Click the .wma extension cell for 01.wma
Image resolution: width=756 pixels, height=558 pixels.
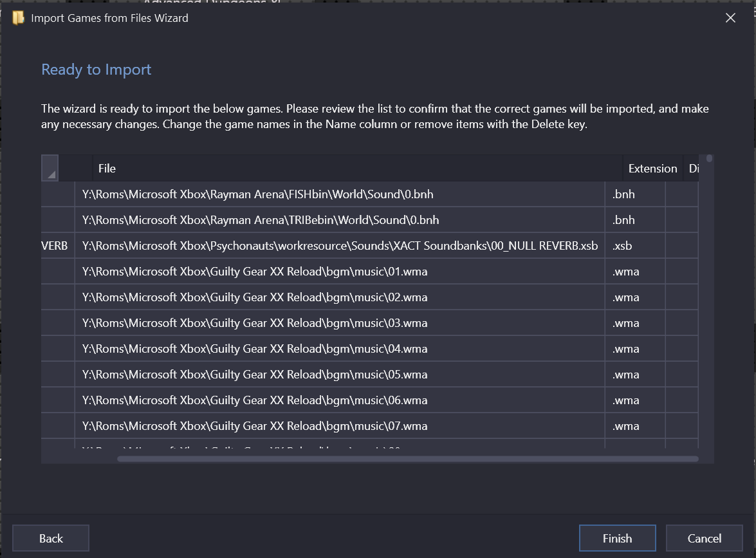point(635,272)
